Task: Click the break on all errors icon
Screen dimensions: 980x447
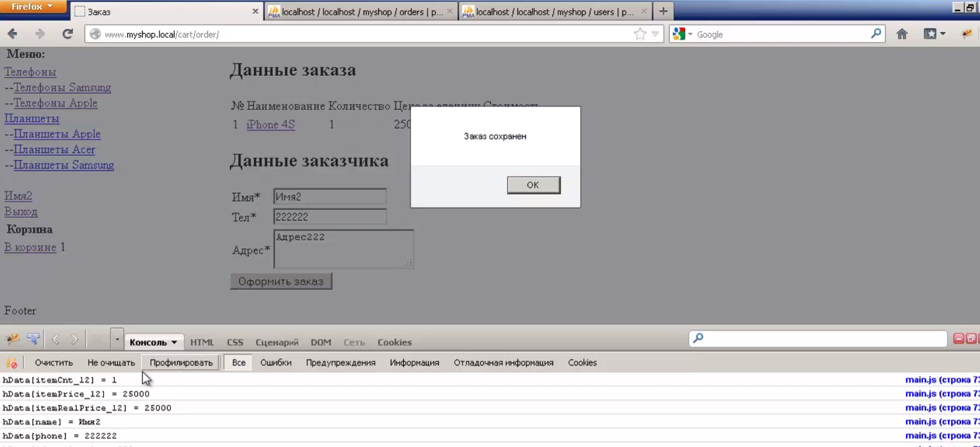Action: click(12, 363)
